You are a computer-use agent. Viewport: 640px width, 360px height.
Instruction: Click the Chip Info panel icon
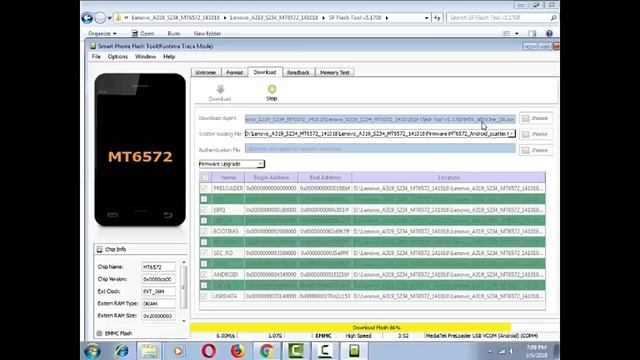pyautogui.click(x=100, y=249)
